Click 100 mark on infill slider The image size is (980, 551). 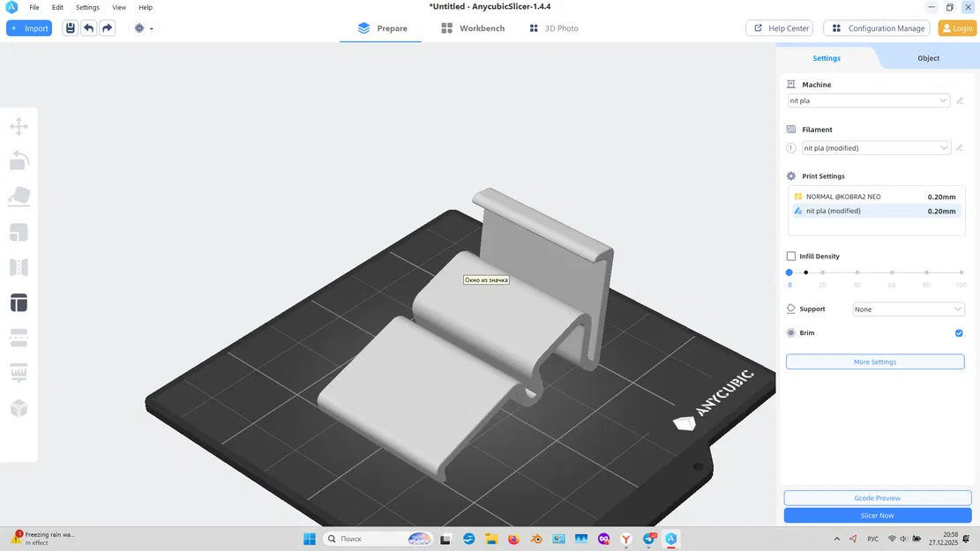pos(961,272)
